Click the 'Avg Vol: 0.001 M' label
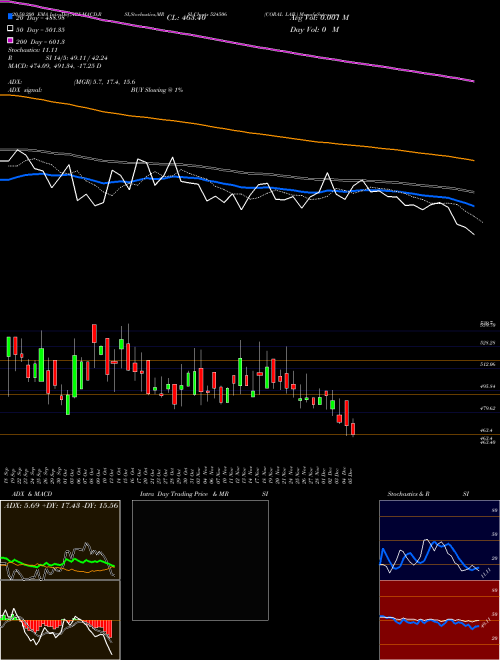Image resolution: width=500 pixels, height=660 pixels. [x=320, y=18]
